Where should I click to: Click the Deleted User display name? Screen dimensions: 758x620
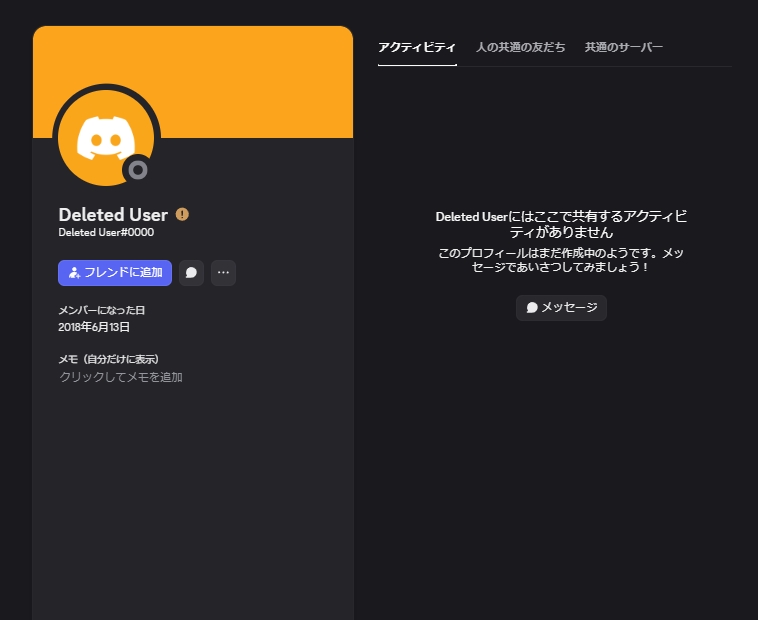[x=113, y=214]
